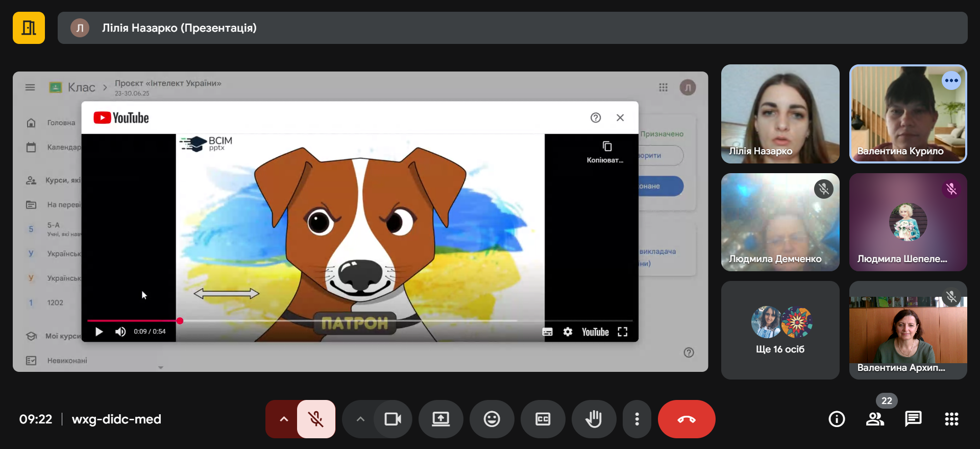Click Лілія Назарко presentation title bar
Image resolution: width=980 pixels, height=449 pixels.
(x=512, y=28)
